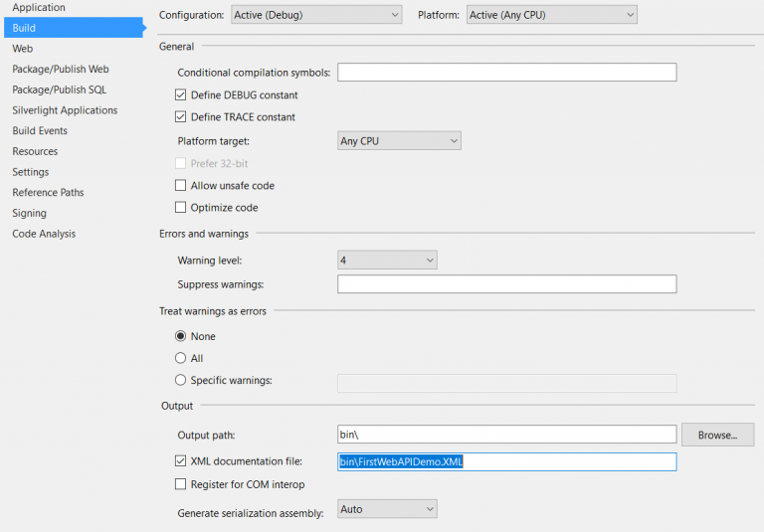Open the Configuration dropdown

[x=316, y=15]
